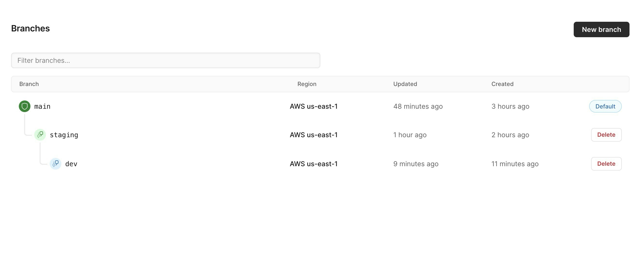Image resolution: width=644 pixels, height=258 pixels.
Task: Select the branch icon next to staging
Action: point(40,135)
